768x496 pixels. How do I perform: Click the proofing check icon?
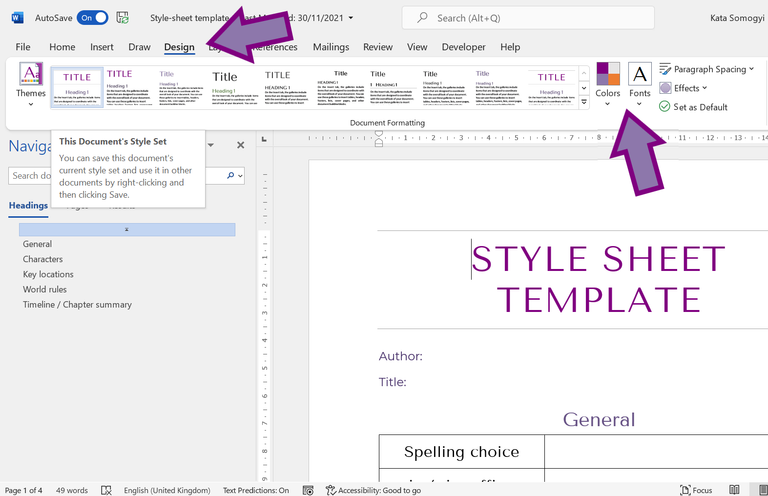point(106,490)
